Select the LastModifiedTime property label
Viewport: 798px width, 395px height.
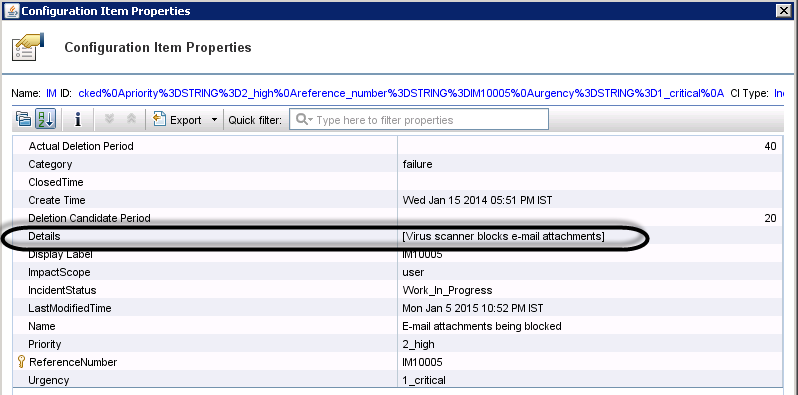[x=70, y=308]
